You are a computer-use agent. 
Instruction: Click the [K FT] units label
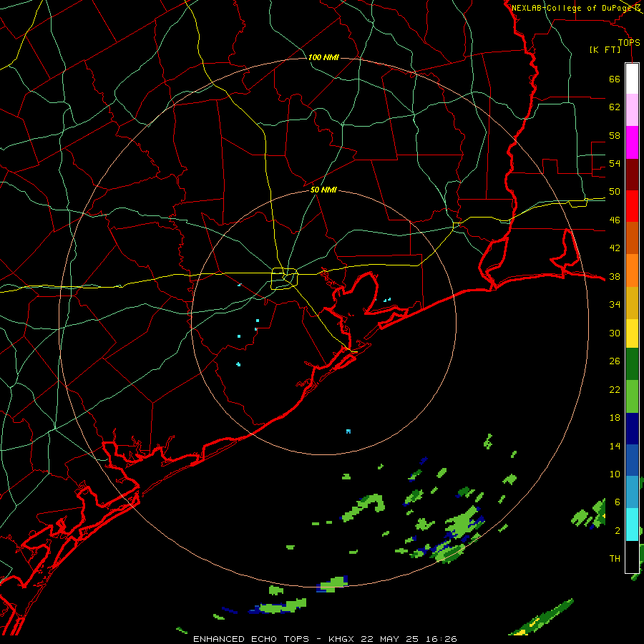point(605,49)
